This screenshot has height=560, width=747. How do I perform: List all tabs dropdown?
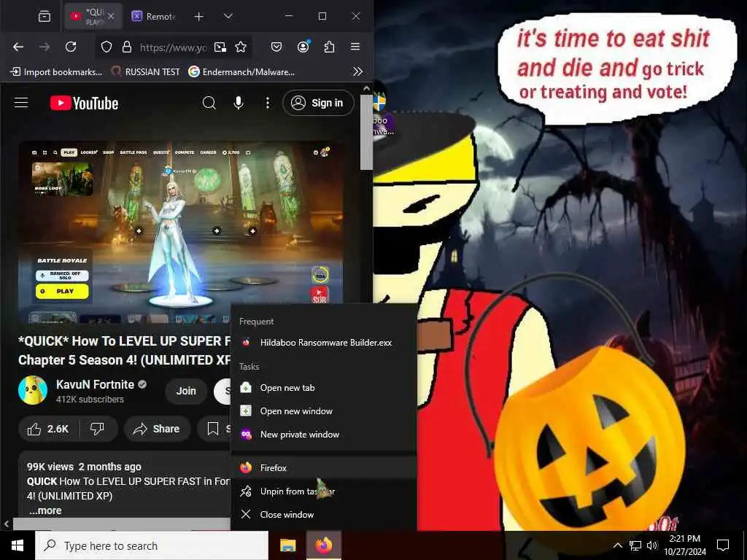coord(228,16)
